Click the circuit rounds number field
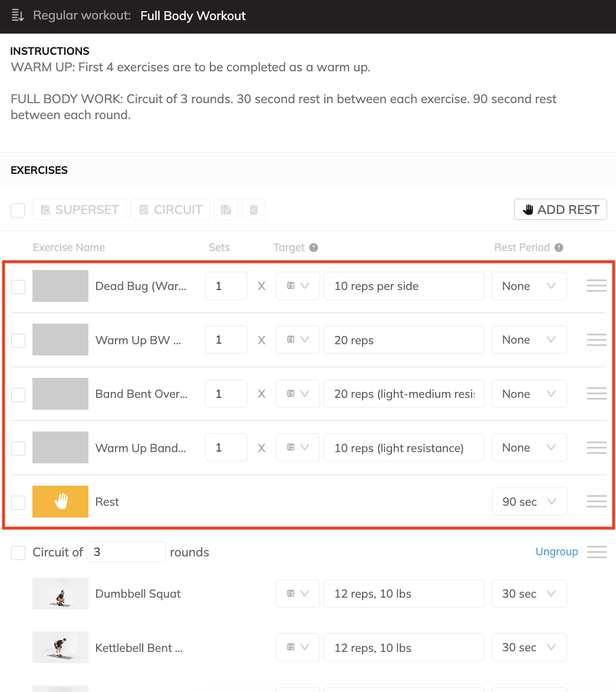 click(126, 552)
